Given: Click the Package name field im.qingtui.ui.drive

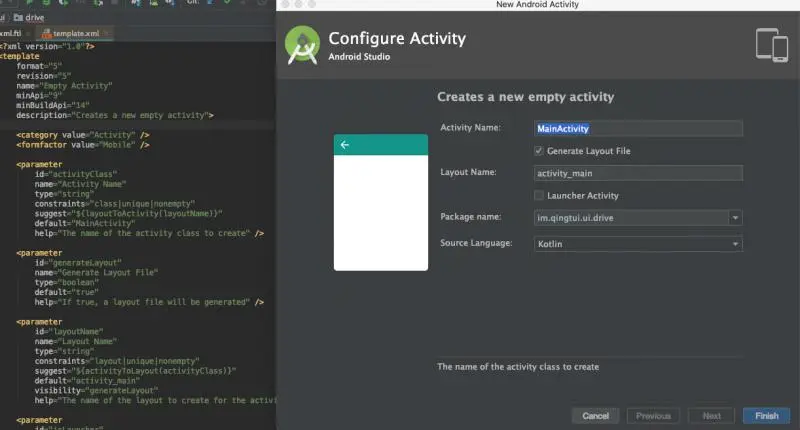Looking at the screenshot, I should pyautogui.click(x=631, y=218).
